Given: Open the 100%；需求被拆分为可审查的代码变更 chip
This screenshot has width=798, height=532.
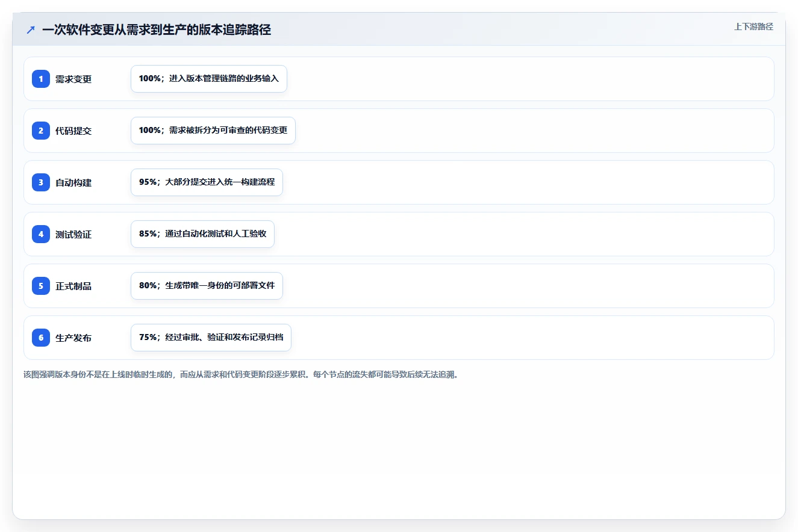Looking at the screenshot, I should (x=213, y=131).
